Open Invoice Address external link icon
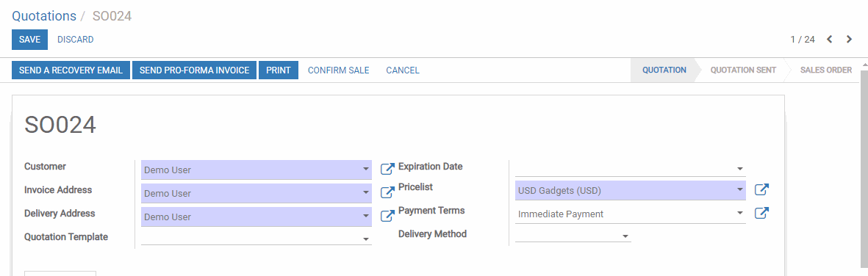868x276 pixels. click(387, 192)
